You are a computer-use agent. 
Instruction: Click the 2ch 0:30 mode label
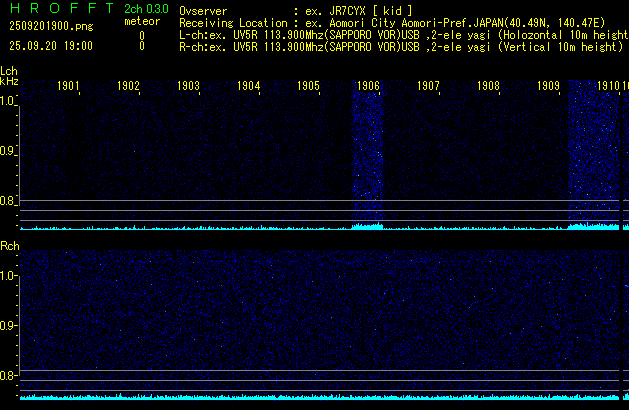146,9
